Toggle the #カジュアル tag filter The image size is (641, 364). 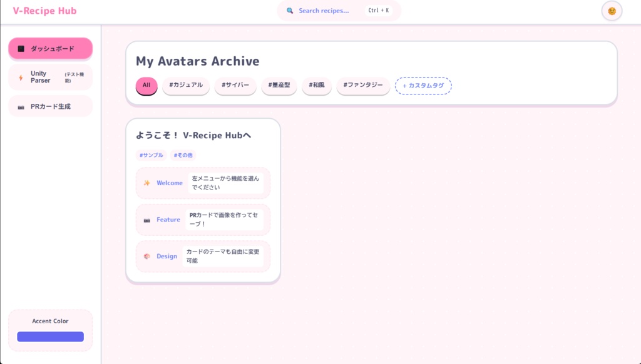pyautogui.click(x=187, y=86)
